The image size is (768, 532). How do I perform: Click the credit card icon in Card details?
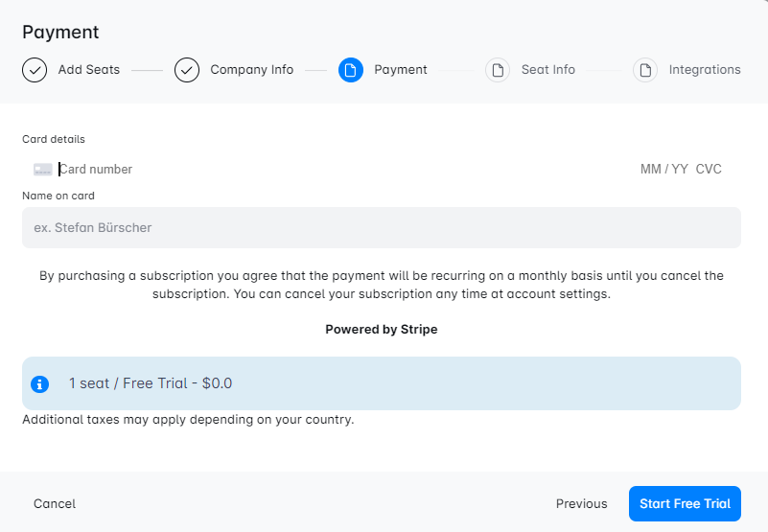(43, 170)
